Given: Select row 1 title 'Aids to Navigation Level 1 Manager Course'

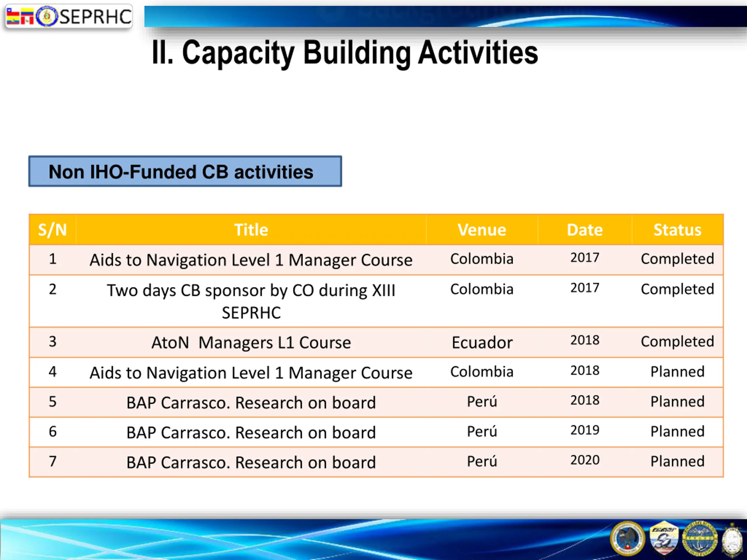Looking at the screenshot, I should [x=251, y=260].
